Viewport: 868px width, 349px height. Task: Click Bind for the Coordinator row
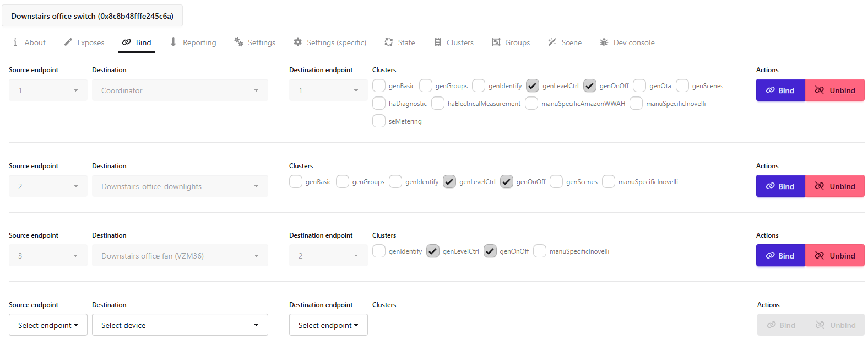tap(780, 90)
